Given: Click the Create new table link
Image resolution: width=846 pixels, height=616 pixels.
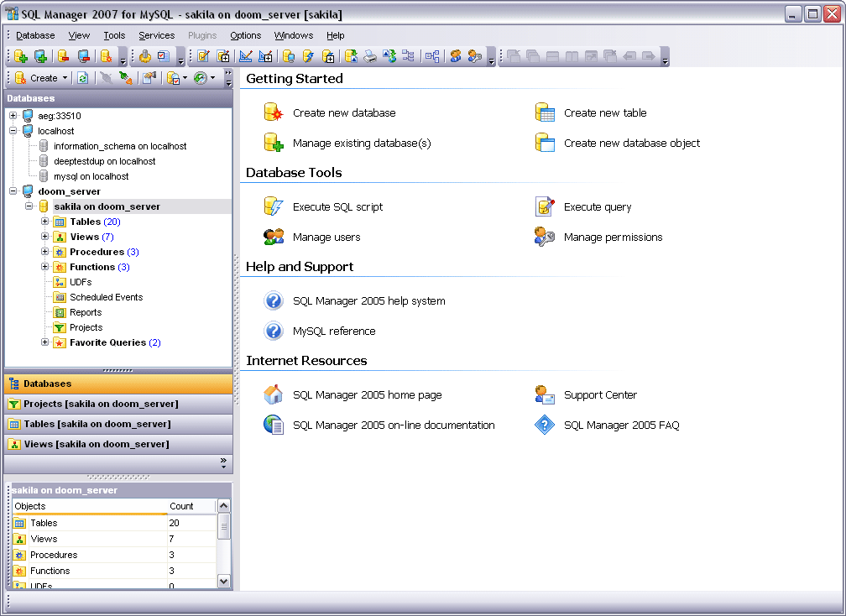Looking at the screenshot, I should [591, 112].
